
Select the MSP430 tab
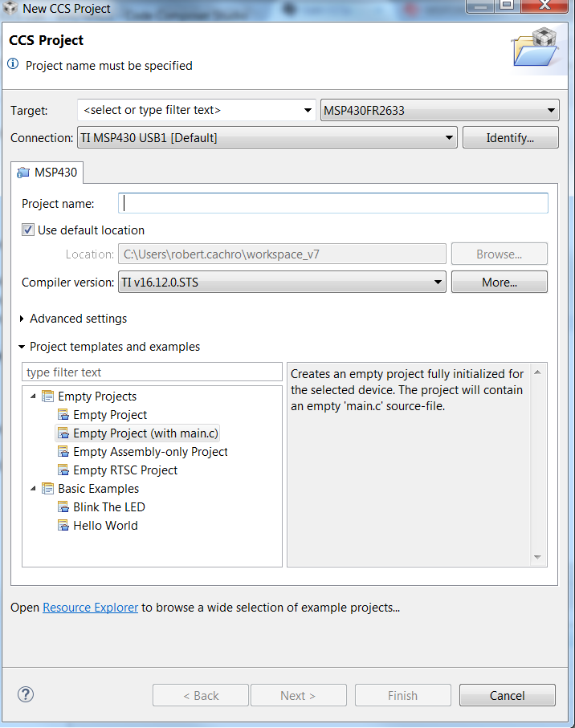pos(48,173)
